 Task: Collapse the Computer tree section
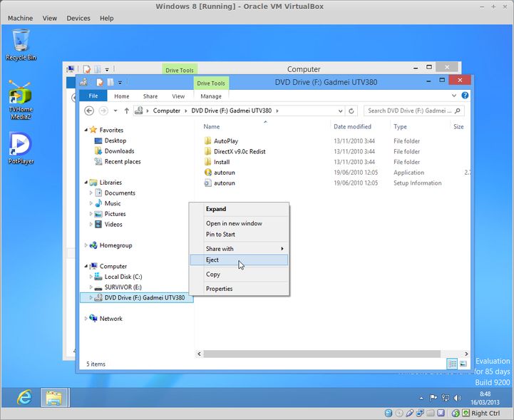click(86, 266)
